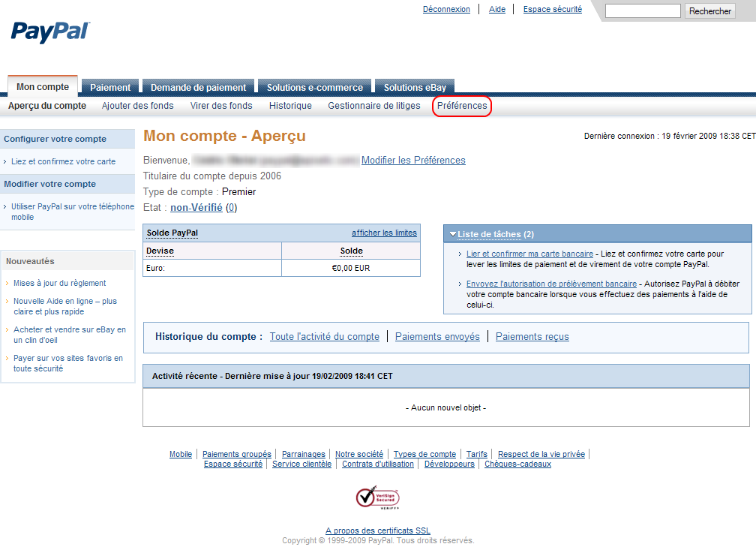Open Respect de la vie privée link
The image size is (756, 550).
click(x=541, y=454)
